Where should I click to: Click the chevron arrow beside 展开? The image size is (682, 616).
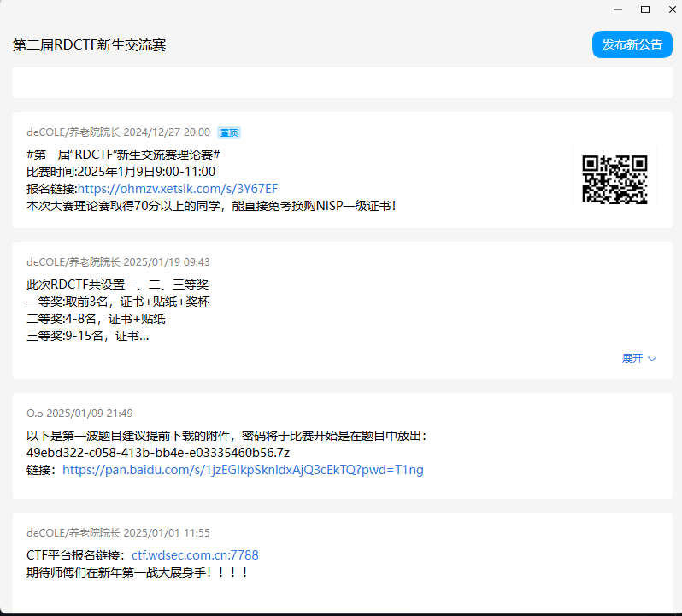653,359
